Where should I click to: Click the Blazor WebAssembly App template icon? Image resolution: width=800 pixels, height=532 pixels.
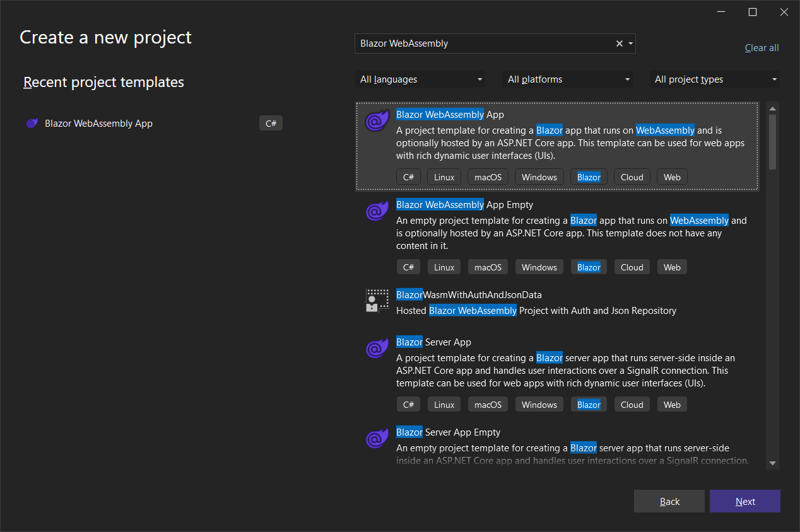tap(377, 120)
